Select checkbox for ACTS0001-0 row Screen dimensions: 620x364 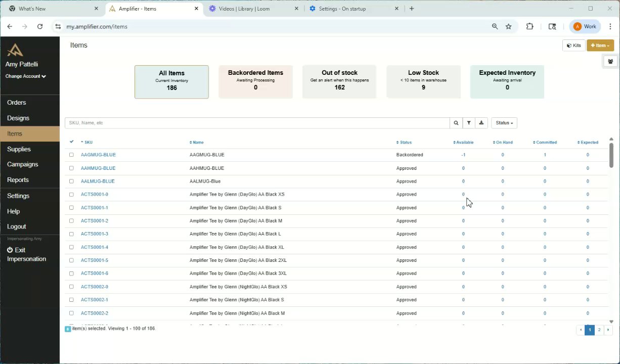click(x=71, y=194)
